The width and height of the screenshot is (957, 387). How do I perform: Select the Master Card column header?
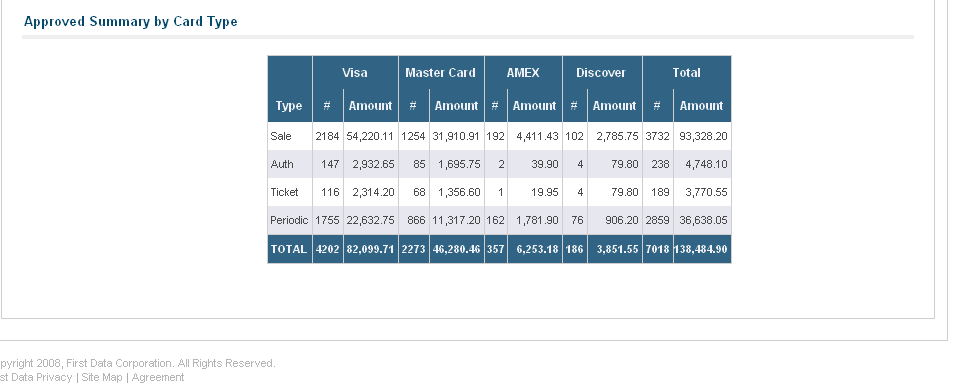coord(440,73)
